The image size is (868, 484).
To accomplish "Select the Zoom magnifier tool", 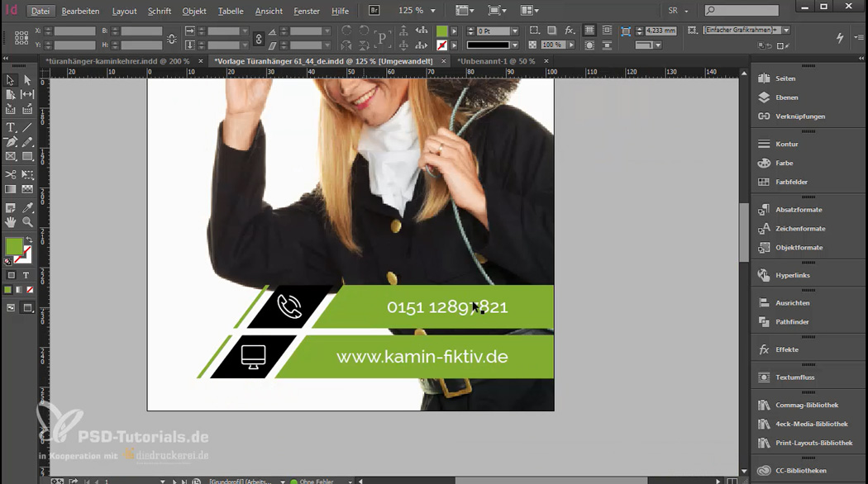I will coord(27,222).
